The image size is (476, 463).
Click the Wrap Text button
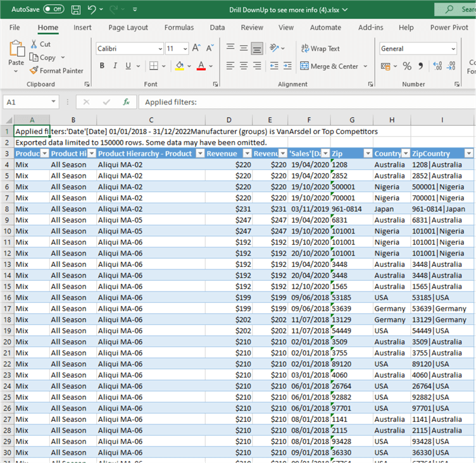[320, 49]
